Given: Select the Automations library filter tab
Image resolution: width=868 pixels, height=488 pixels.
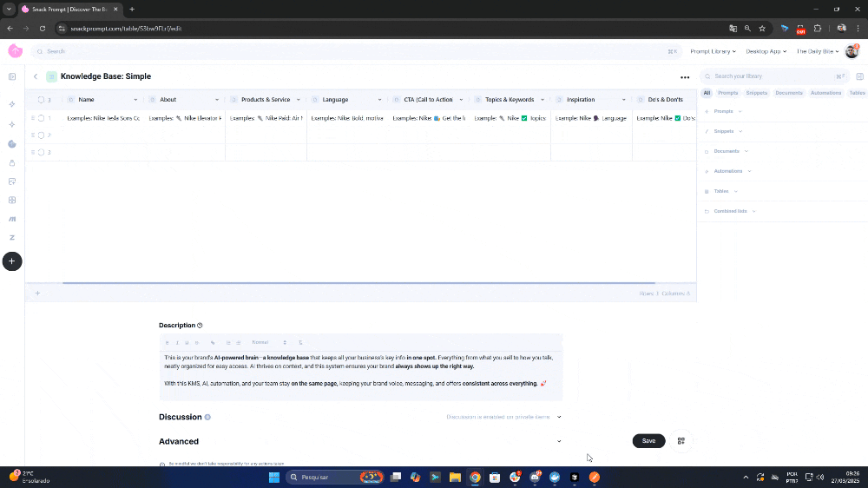Looking at the screenshot, I should pyautogui.click(x=826, y=93).
